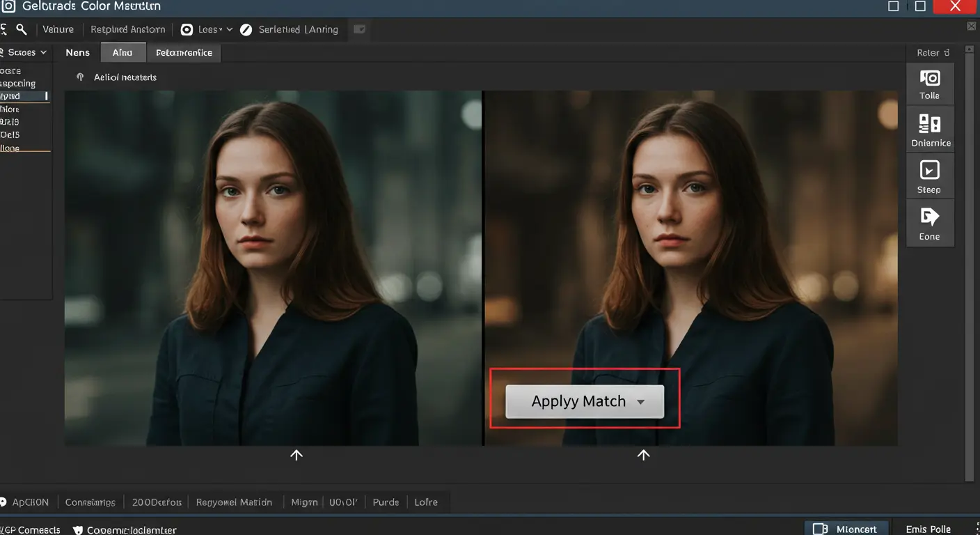
Task: Select the hiore item in left sidebar
Action: point(10,109)
